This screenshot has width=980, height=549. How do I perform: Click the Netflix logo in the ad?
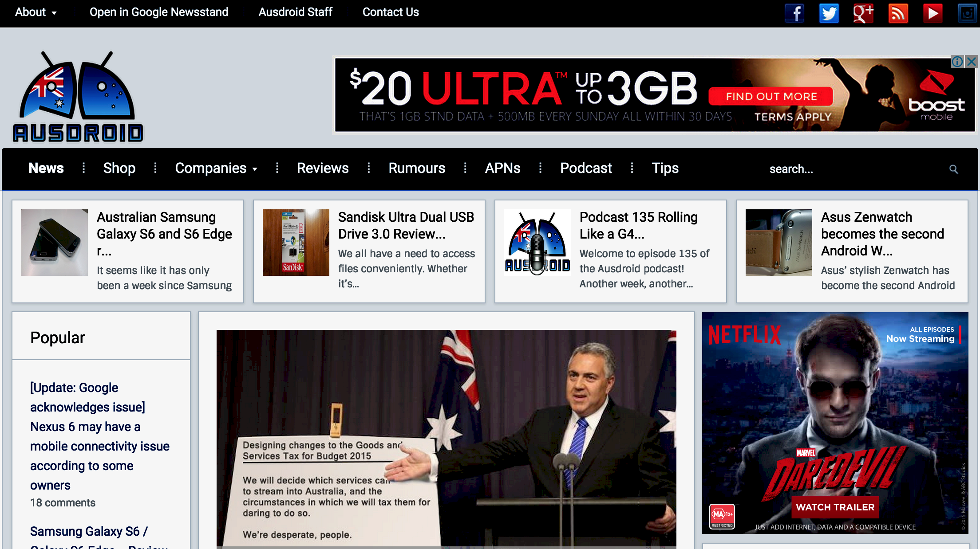(x=745, y=335)
